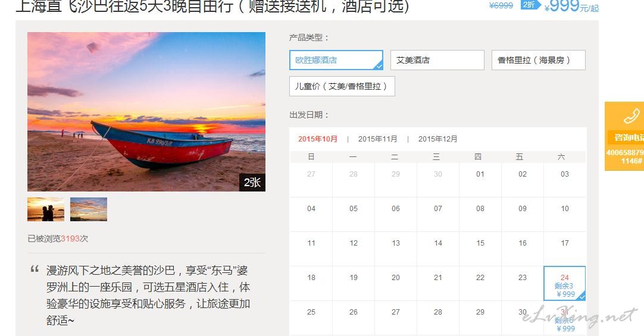Image resolution: width=644 pixels, height=336 pixels.
Task: Open the 2张 photo count badge
Action: (x=252, y=182)
